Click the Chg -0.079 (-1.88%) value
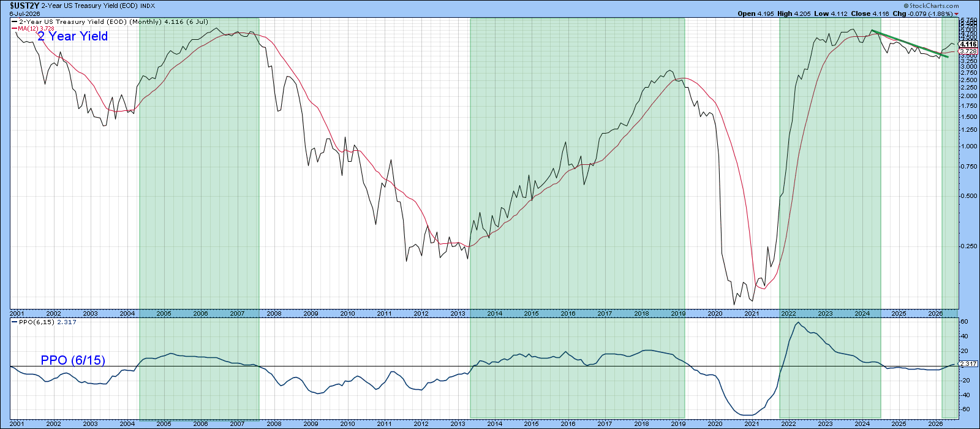Screen dimensions: 980x429 click(x=922, y=13)
